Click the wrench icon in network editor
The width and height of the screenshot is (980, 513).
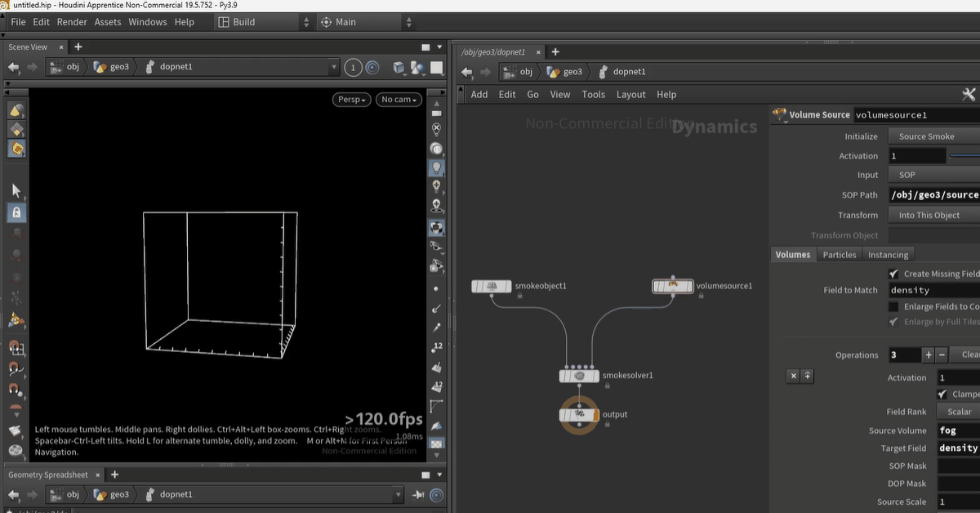coord(969,94)
